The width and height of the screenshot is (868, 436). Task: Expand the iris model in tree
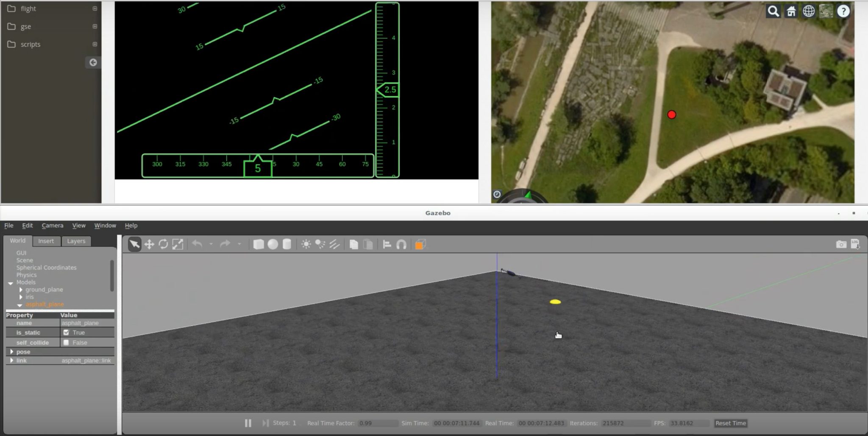[20, 297]
